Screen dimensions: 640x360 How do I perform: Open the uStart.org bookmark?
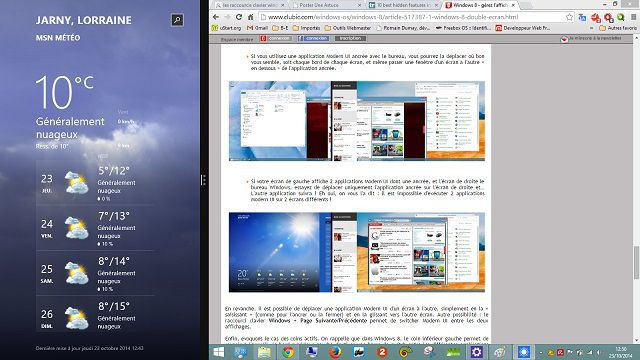[226, 28]
